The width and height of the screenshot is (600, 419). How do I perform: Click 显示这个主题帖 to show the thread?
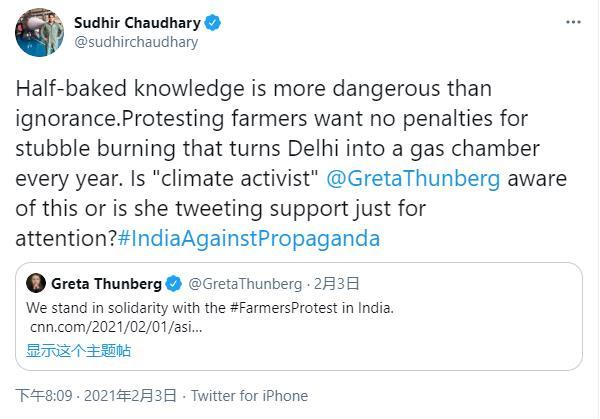click(78, 350)
